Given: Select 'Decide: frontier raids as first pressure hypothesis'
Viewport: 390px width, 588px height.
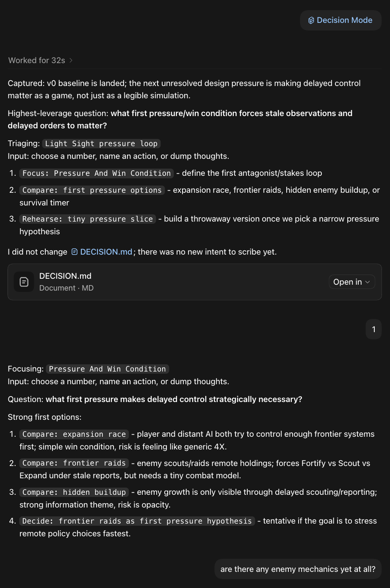Looking at the screenshot, I should 137,521.
